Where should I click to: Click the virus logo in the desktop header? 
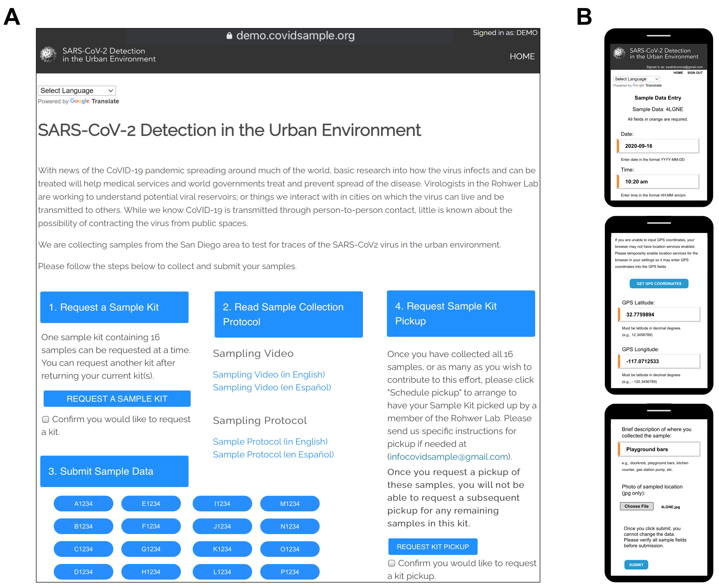point(48,55)
